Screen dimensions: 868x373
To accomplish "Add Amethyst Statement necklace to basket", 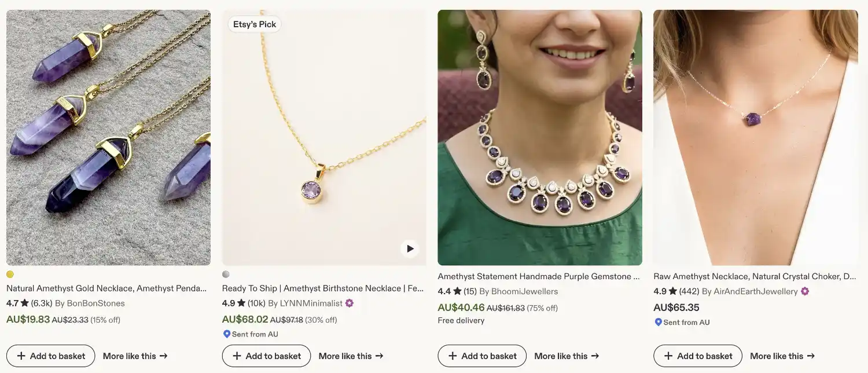I will 482,356.
